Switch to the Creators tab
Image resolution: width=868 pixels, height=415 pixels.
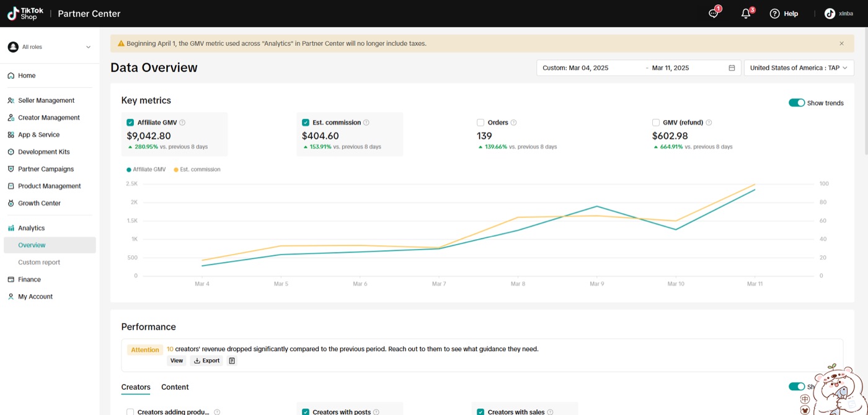click(x=136, y=387)
